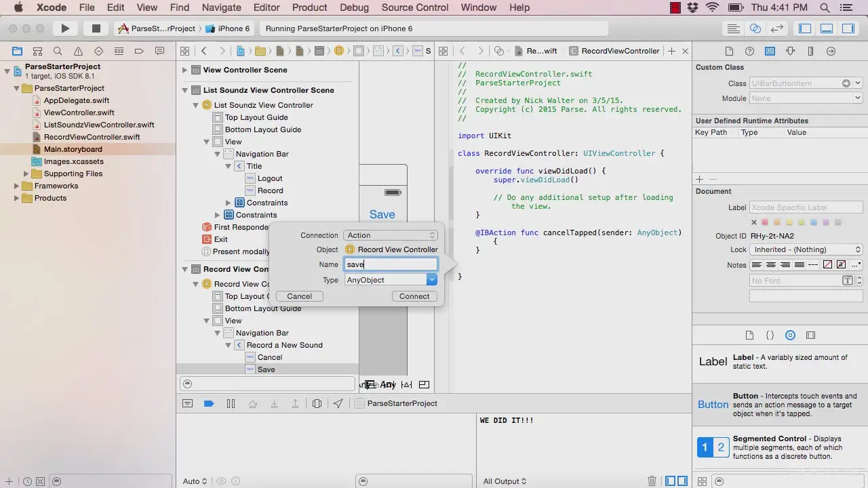This screenshot has width=868, height=488.
Task: Collapse the List Soundz View Controller Scene
Action: (x=184, y=90)
